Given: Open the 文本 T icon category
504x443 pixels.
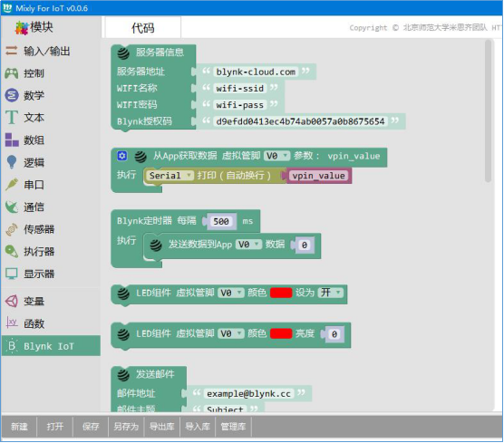Looking at the screenshot, I should tap(12, 118).
